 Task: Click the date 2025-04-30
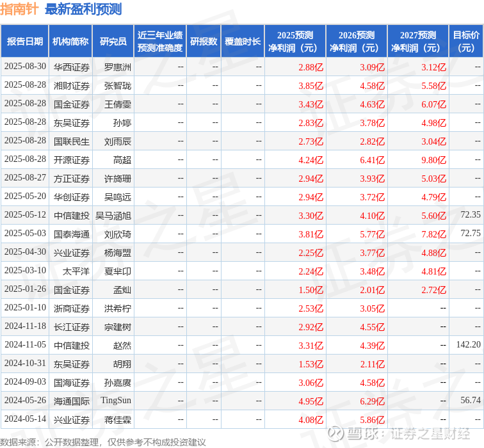[x=25, y=252]
